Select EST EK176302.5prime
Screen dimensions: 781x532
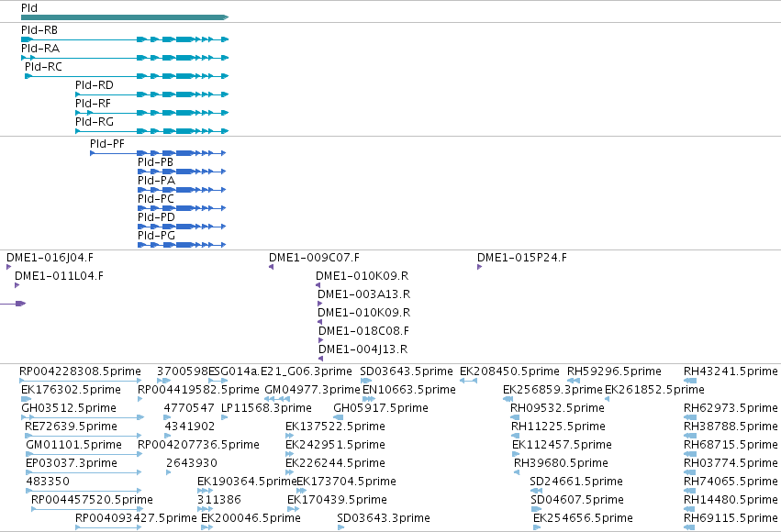click(x=26, y=399)
